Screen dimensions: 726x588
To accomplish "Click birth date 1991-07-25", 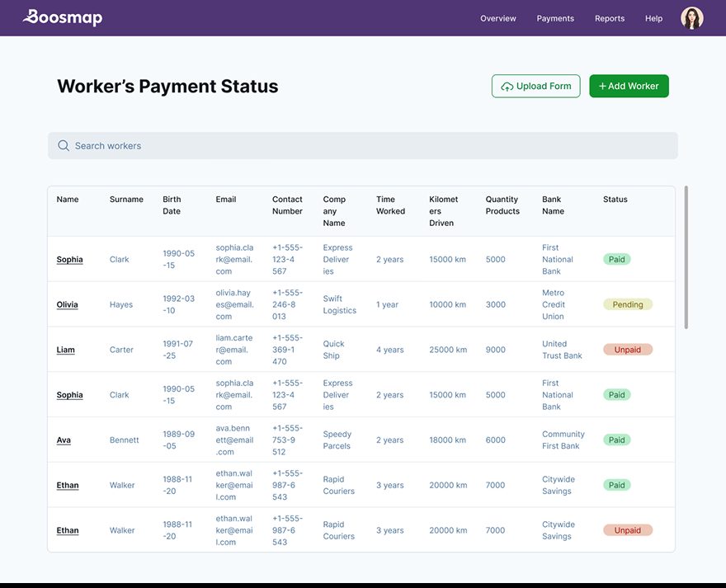I will click(178, 350).
